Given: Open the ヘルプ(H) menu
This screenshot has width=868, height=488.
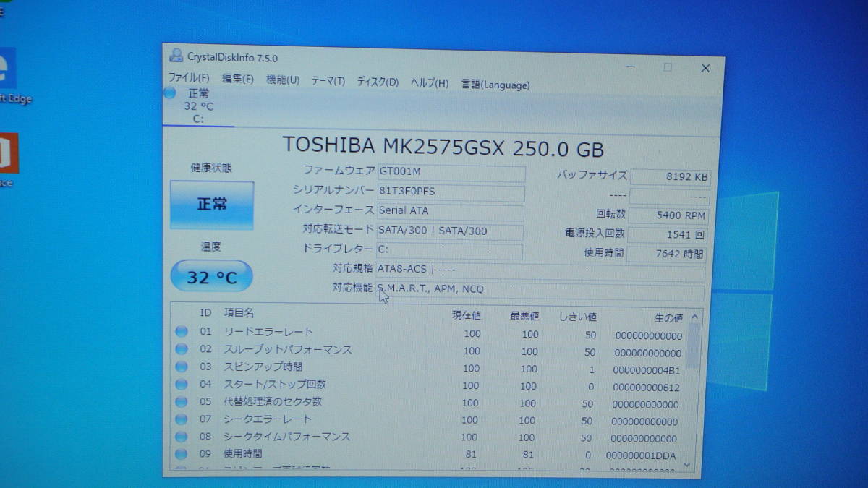Looking at the screenshot, I should tap(430, 83).
